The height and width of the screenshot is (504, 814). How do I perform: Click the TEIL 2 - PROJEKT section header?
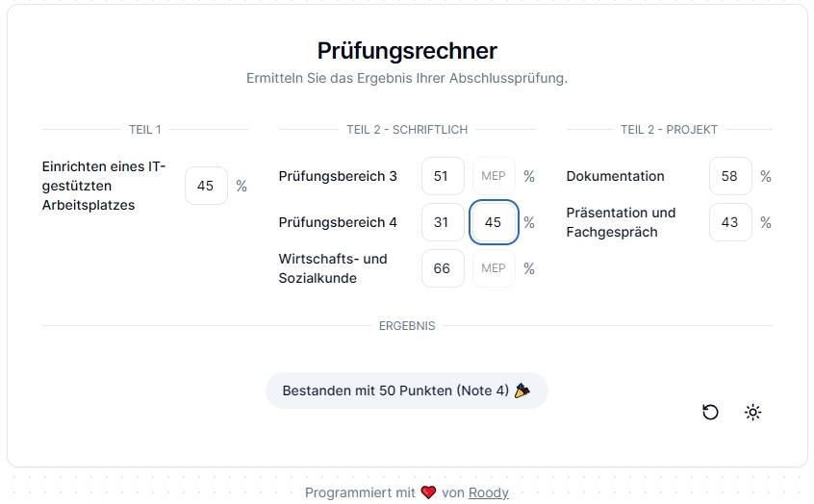pyautogui.click(x=669, y=130)
